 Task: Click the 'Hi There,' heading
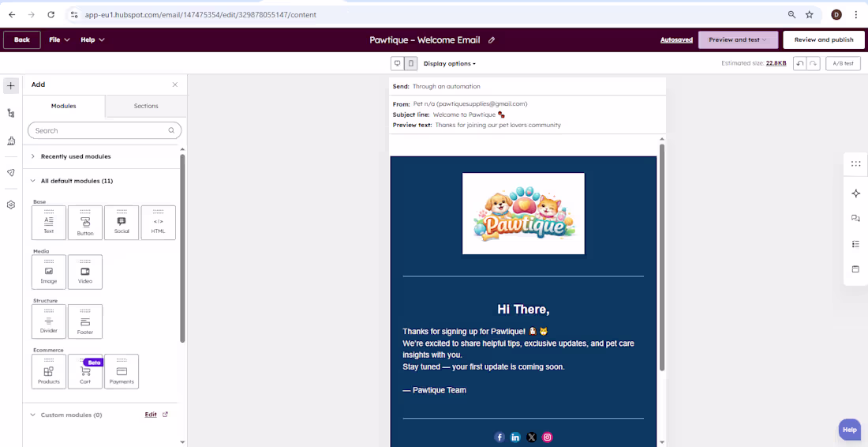[x=523, y=310]
